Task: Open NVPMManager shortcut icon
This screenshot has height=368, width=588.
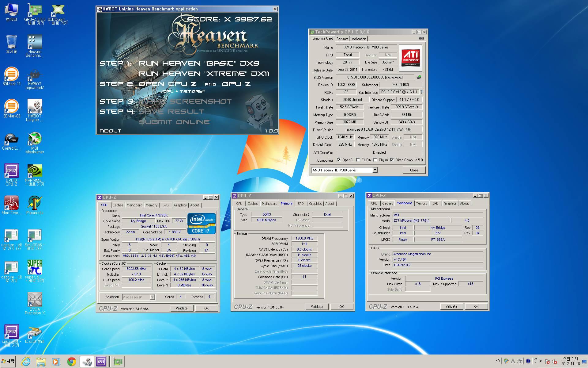Action: (x=35, y=175)
